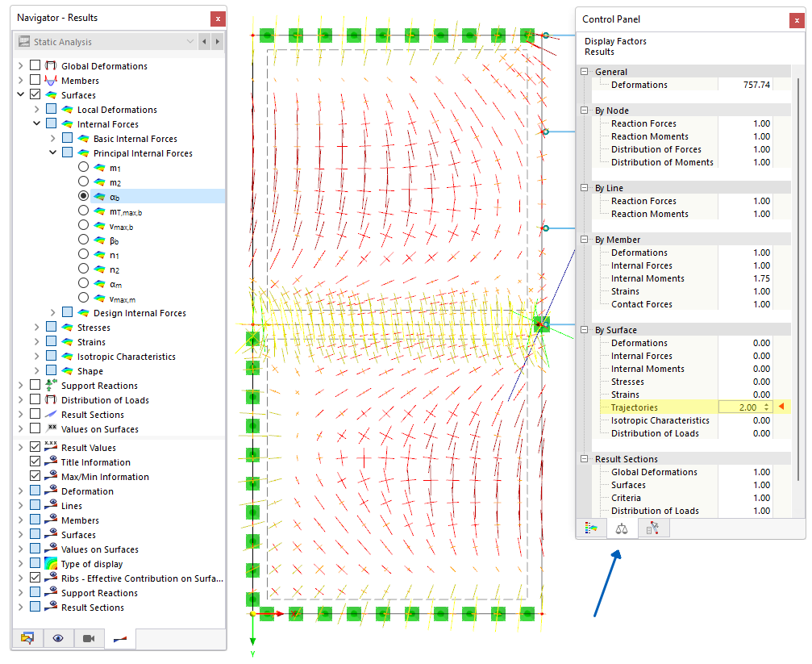812x664 pixels.
Task: Collapse the By Surface section
Action: pos(585,330)
